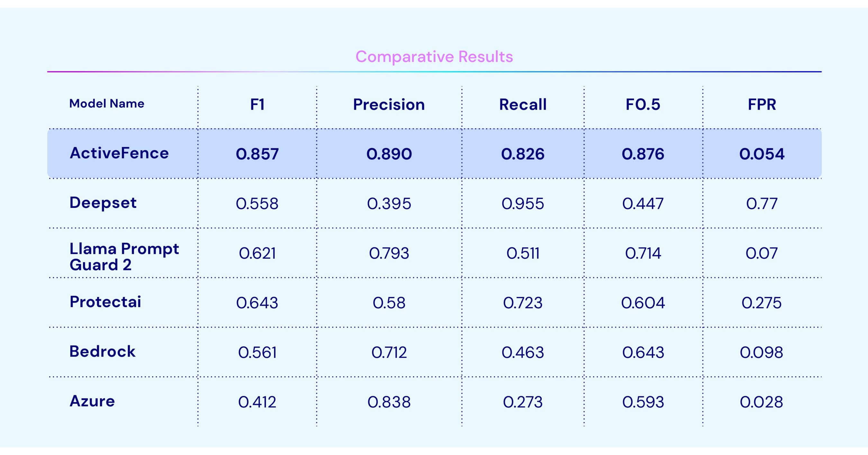Select Llama Prompt Guard F0.5 value 0.714
This screenshot has height=455, width=868.
[x=643, y=253]
